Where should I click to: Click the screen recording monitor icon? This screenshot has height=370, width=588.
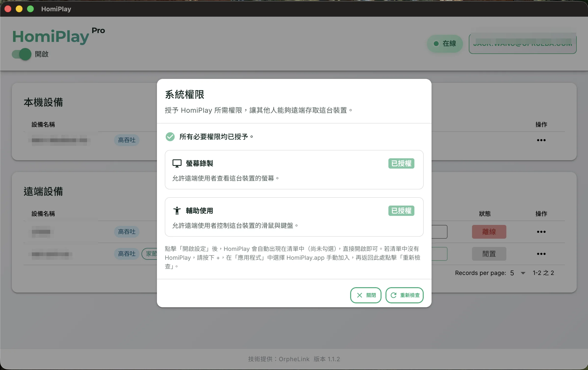click(177, 163)
